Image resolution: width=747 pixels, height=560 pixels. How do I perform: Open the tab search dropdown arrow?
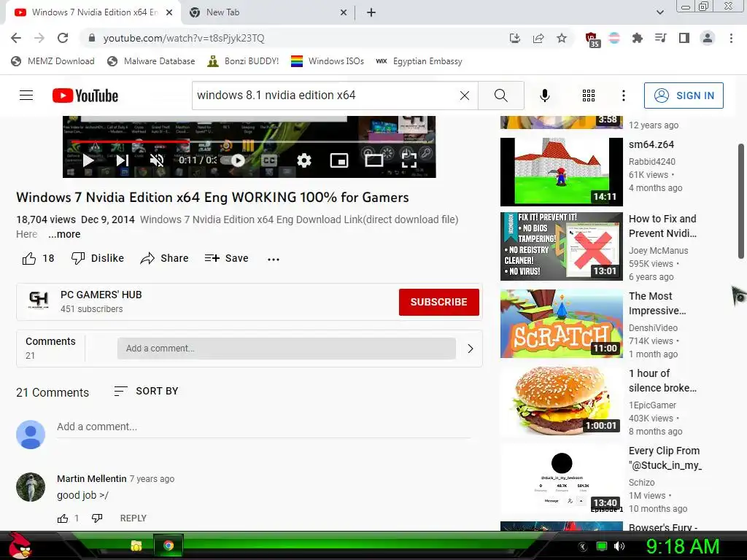[659, 13]
